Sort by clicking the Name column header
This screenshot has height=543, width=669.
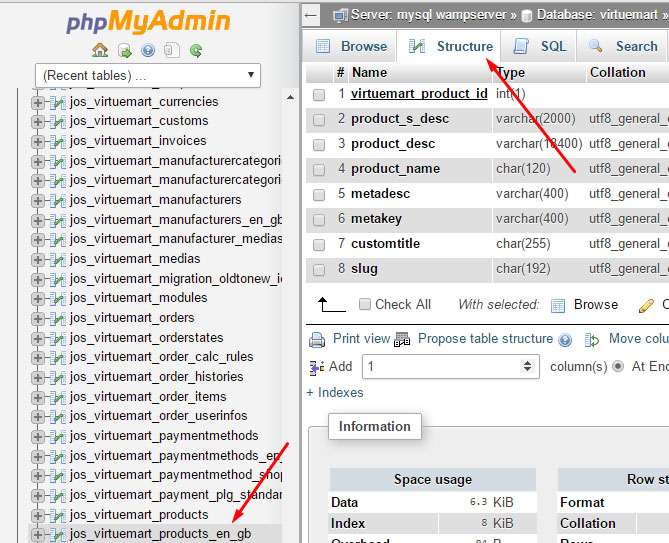pos(369,73)
